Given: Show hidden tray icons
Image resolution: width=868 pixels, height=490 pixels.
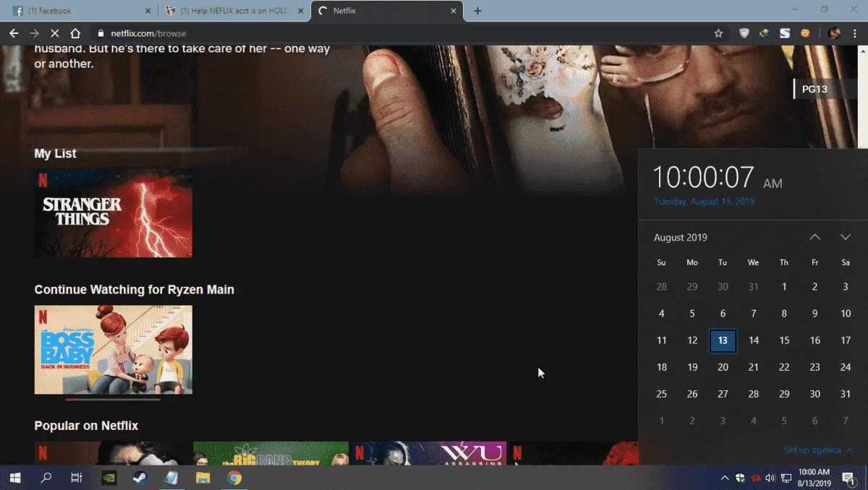Looking at the screenshot, I should pyautogui.click(x=725, y=478).
